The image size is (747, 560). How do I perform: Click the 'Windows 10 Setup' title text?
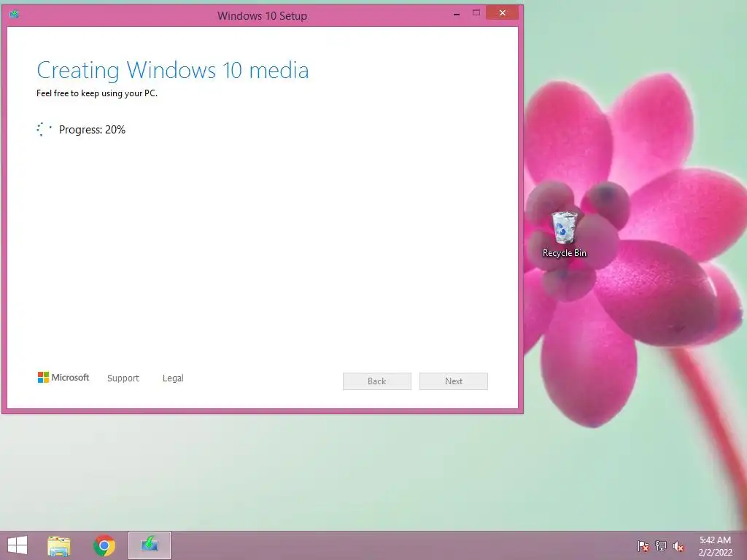click(x=263, y=16)
